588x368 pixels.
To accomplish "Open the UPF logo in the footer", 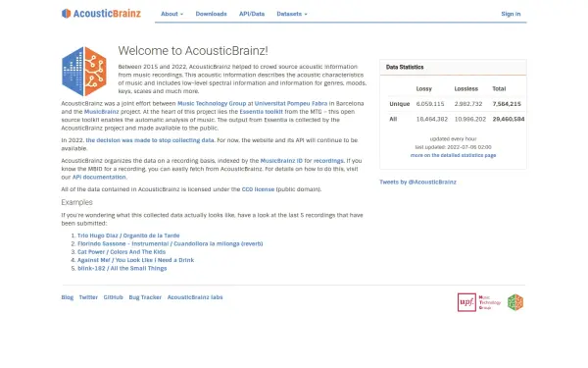I will point(466,302).
